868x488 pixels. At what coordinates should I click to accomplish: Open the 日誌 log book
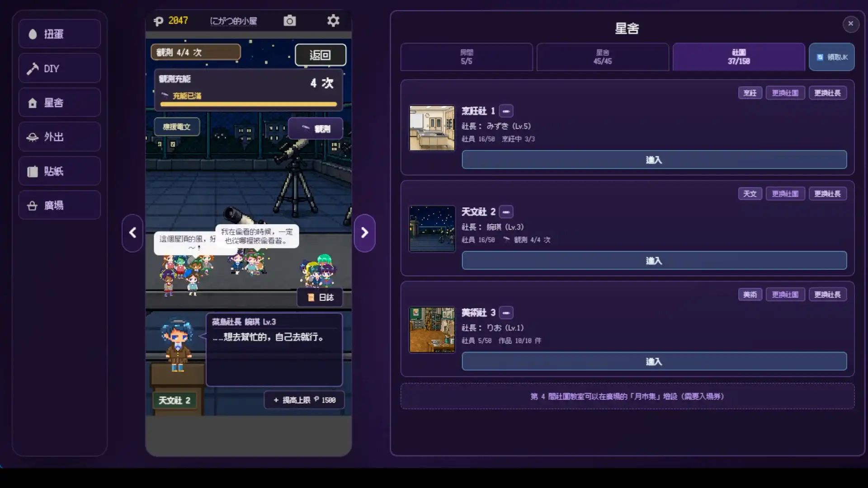coord(320,297)
